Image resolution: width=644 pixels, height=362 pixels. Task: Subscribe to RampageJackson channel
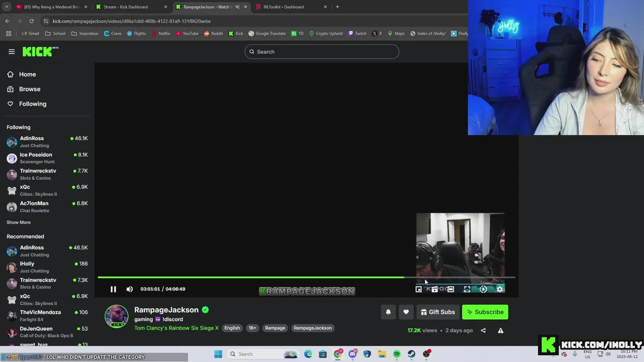[485, 312]
